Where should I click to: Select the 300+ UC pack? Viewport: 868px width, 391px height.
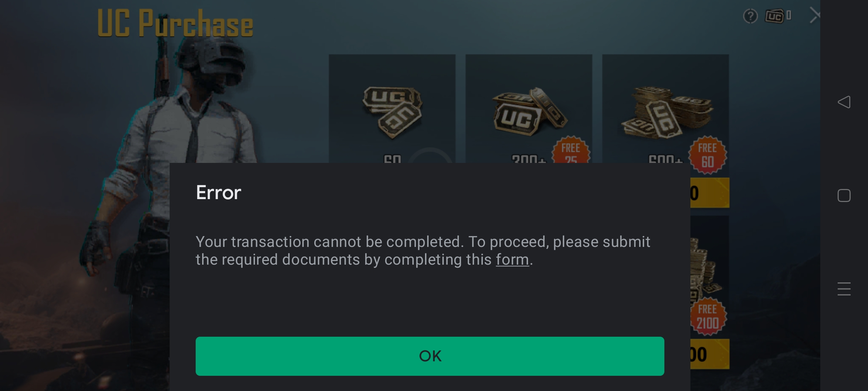pos(529,109)
